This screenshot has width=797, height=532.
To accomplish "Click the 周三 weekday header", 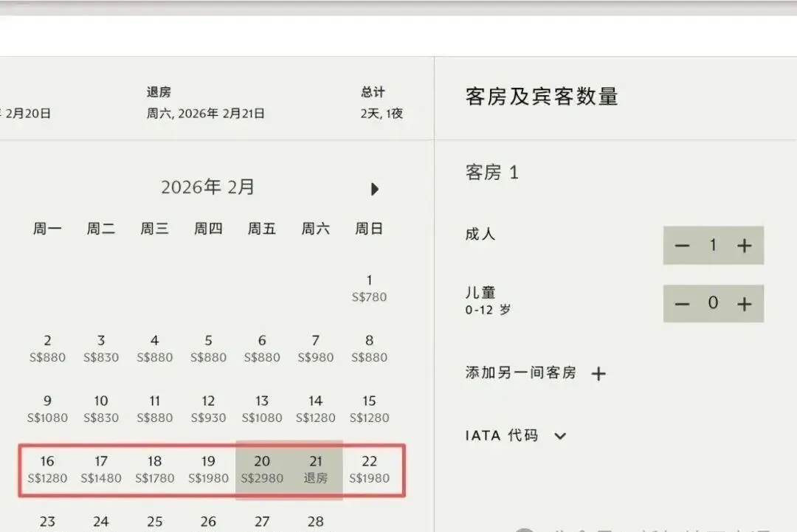I will (154, 229).
